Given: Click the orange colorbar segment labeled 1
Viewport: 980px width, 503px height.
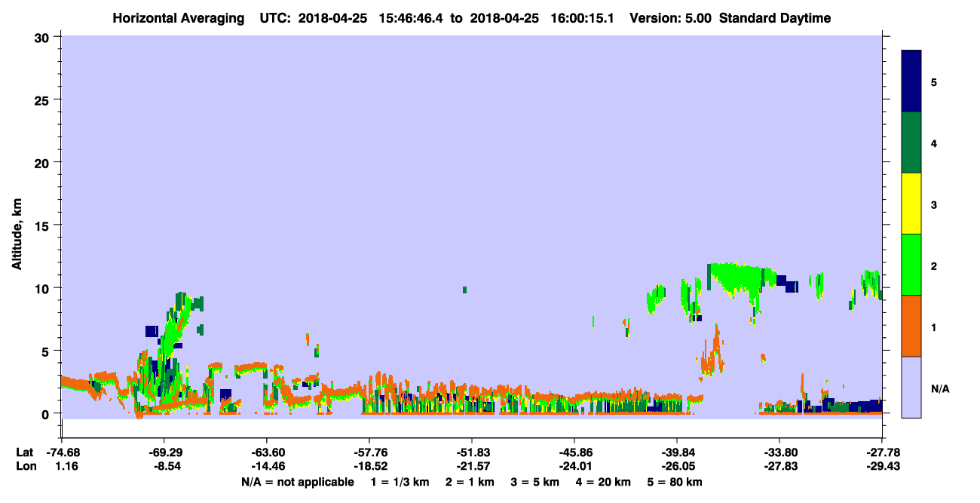Looking at the screenshot, I should click(911, 326).
